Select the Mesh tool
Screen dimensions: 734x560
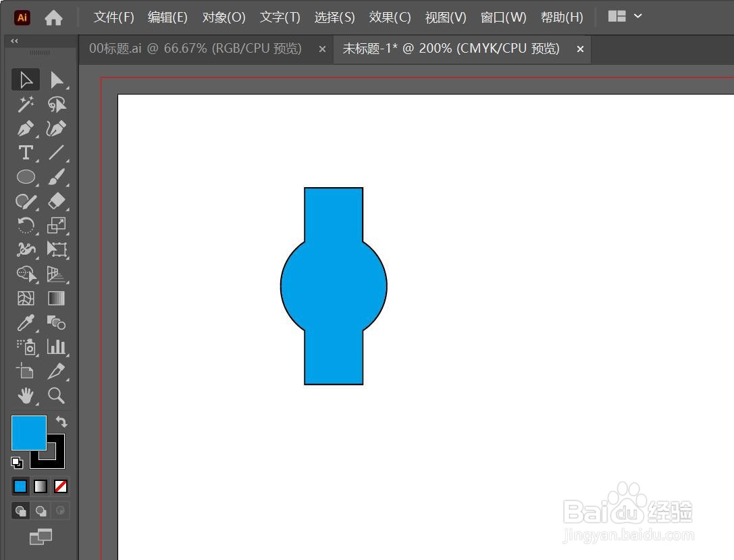26,299
